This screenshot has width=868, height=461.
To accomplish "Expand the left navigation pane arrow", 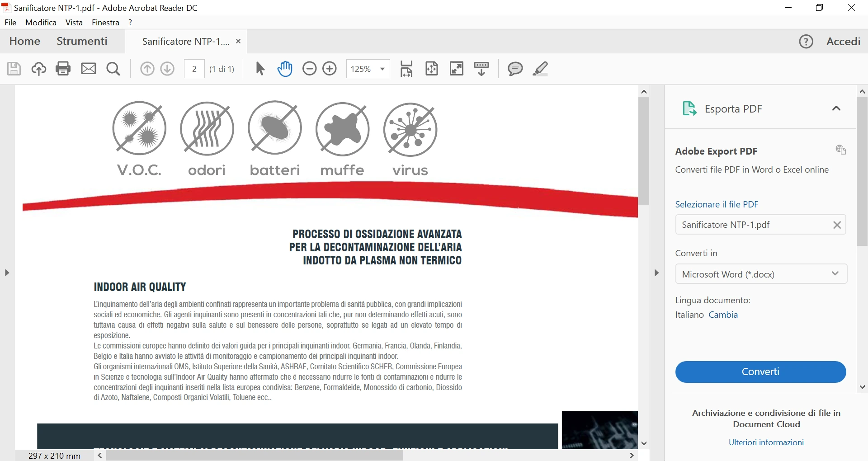I will [7, 273].
